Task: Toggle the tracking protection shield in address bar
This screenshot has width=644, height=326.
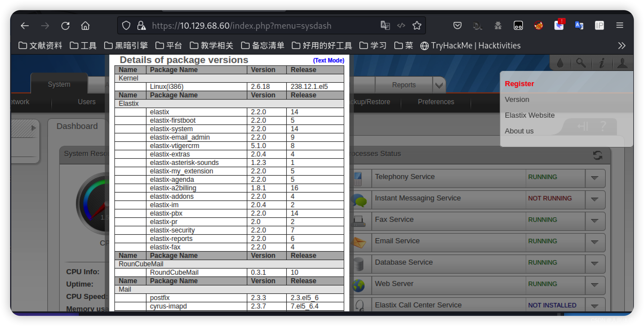Action: click(126, 25)
